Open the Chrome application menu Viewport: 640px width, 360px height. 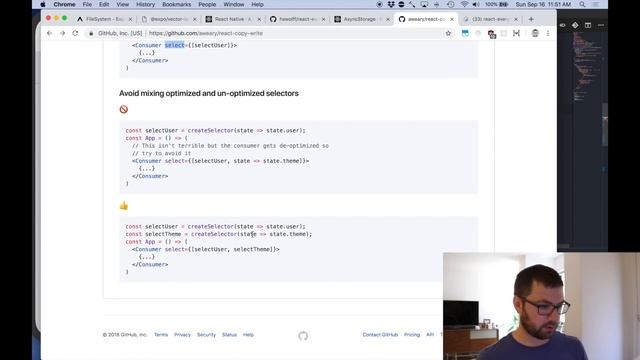(x=64, y=4)
